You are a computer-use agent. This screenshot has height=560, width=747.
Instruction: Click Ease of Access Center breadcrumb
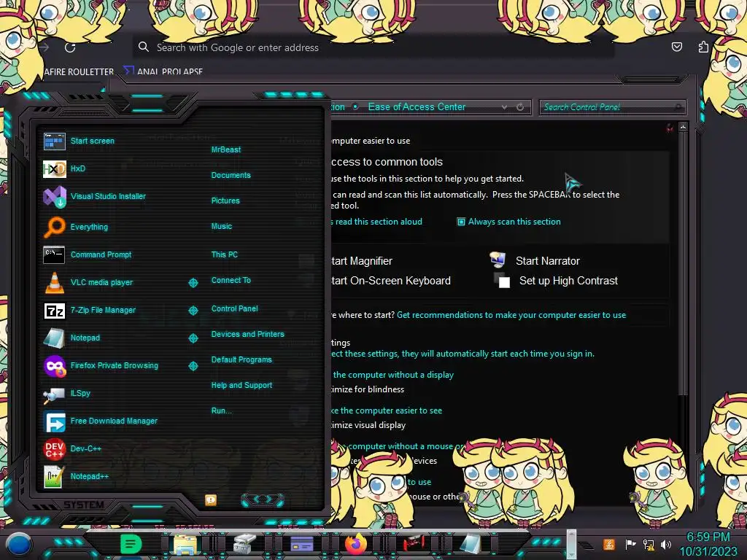coord(417,107)
